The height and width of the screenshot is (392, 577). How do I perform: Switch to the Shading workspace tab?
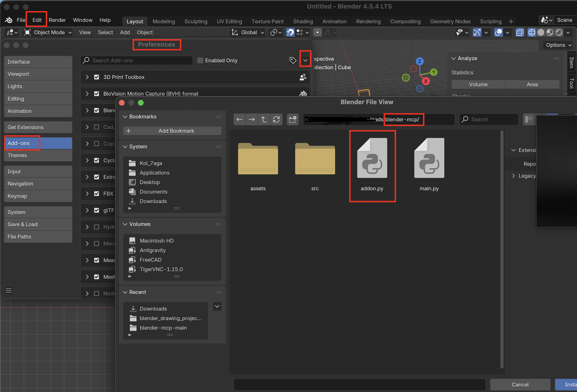[x=303, y=21]
